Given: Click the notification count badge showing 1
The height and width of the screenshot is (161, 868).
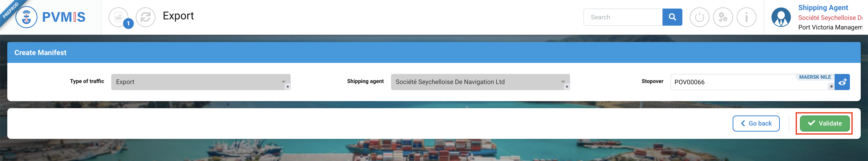Looking at the screenshot, I should pyautogui.click(x=128, y=24).
